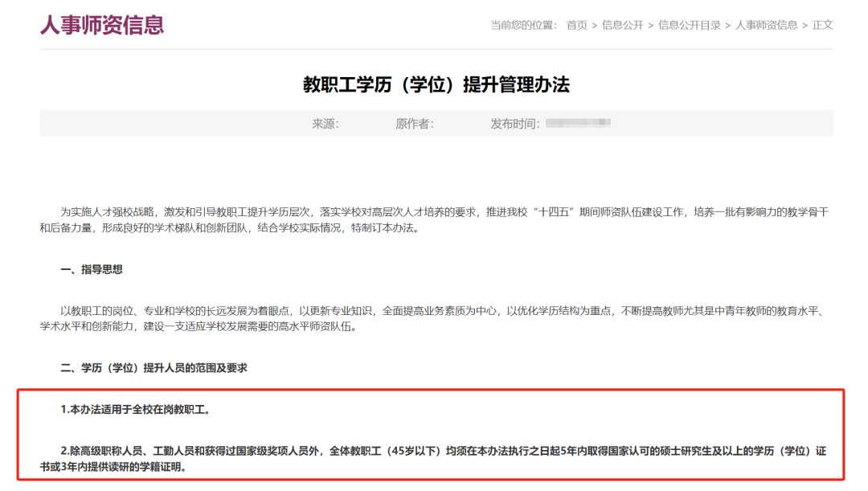This screenshot has height=491, width=868.
Task: Click the 首页 breadcrumb link
Action: click(x=576, y=25)
